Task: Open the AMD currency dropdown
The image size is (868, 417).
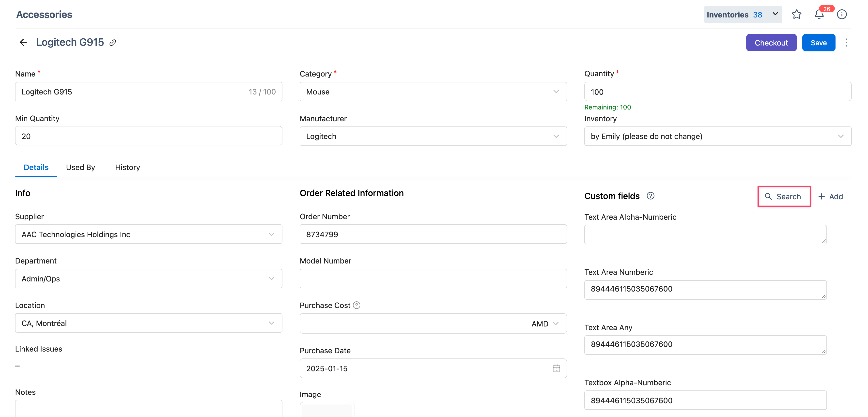Action: pyautogui.click(x=545, y=323)
